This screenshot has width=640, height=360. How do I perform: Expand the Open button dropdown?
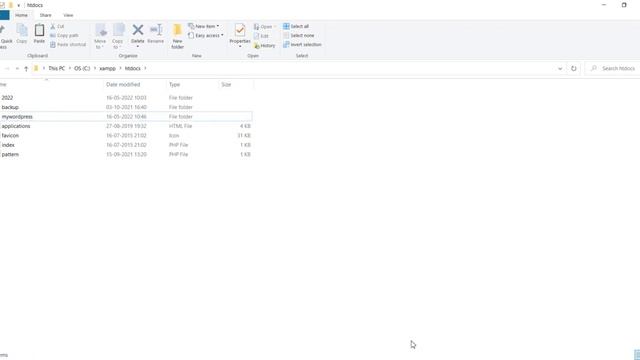pos(275,27)
